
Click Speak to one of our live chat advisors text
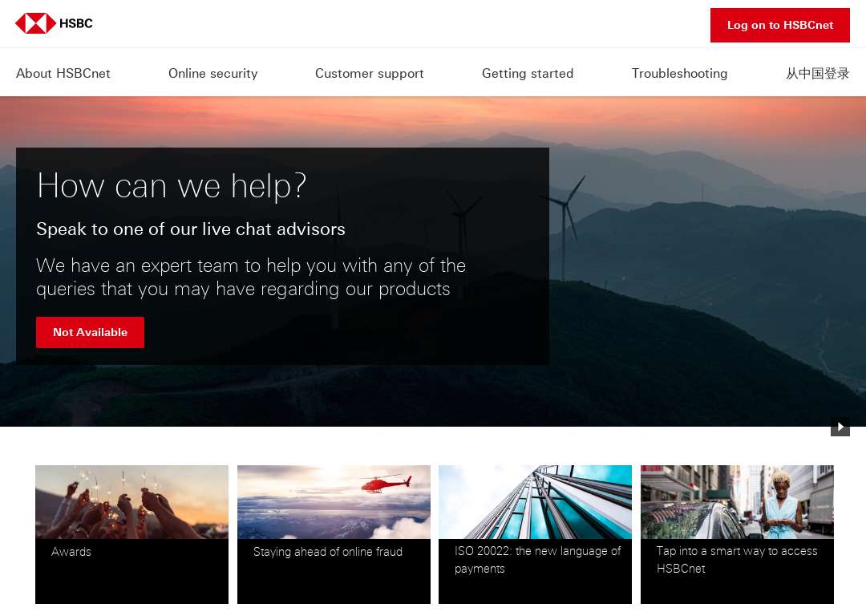point(191,229)
